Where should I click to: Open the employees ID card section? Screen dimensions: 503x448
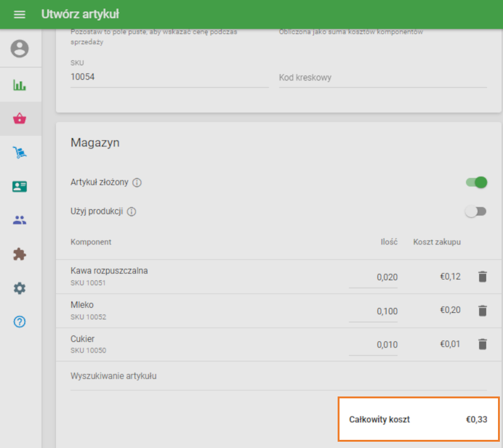[x=20, y=187]
